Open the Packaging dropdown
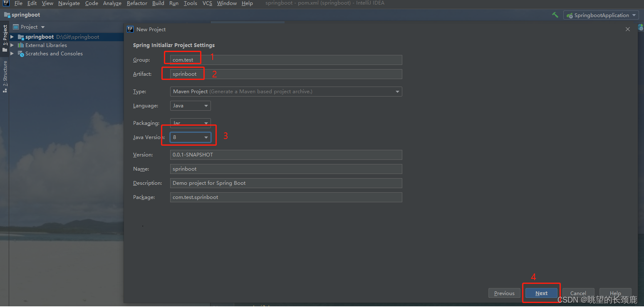644x308 pixels. coord(191,123)
